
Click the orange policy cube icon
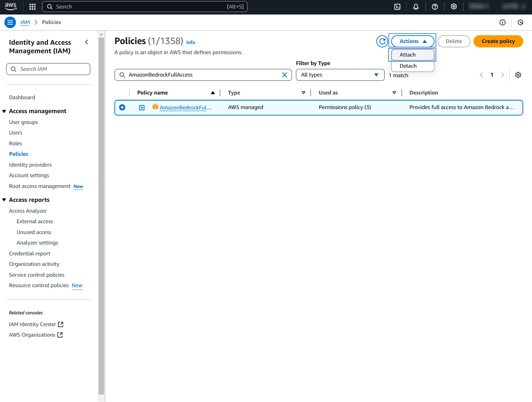(155, 107)
